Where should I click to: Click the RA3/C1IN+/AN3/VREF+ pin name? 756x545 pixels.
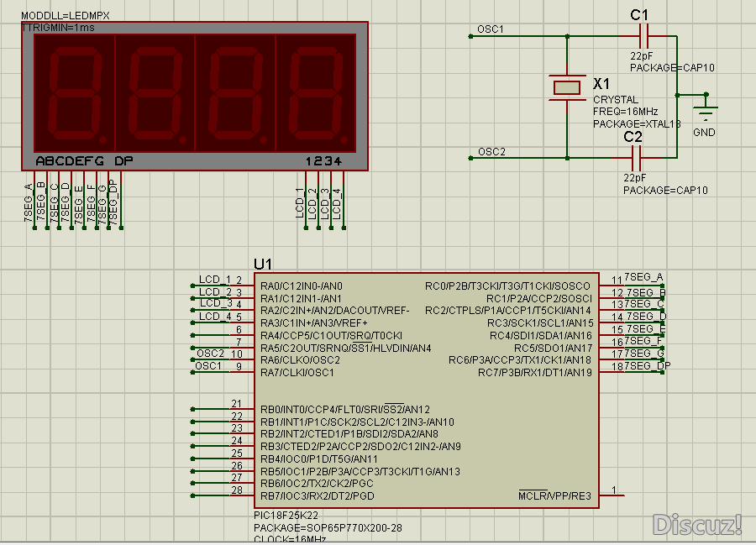(314, 323)
